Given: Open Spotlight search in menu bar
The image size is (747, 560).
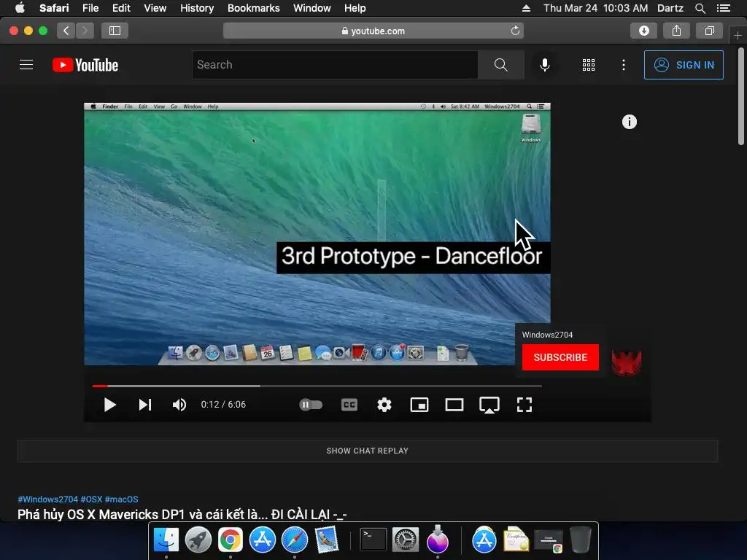Looking at the screenshot, I should (700, 8).
